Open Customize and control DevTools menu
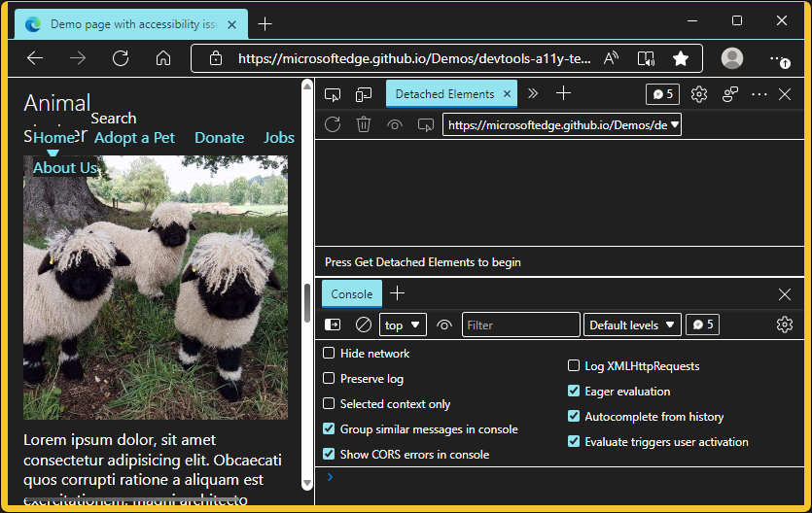 (x=759, y=94)
